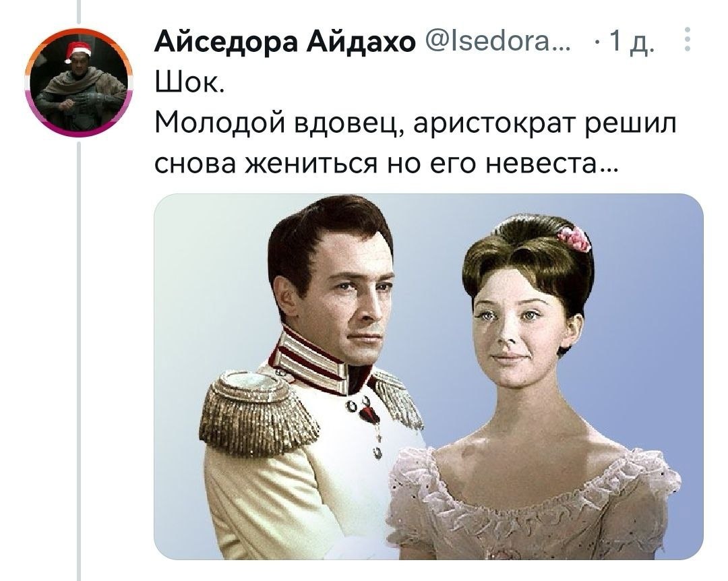Click the word снова in the tweet

click(195, 164)
